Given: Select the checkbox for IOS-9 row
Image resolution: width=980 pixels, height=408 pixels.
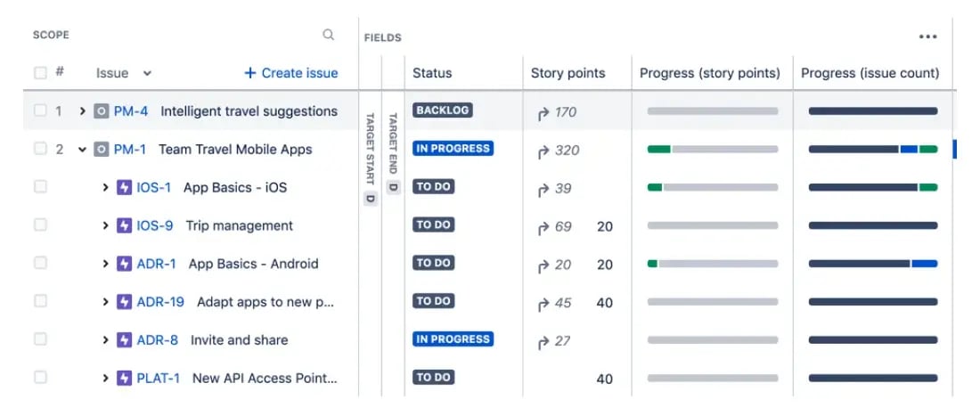Looking at the screenshot, I should 40,225.
